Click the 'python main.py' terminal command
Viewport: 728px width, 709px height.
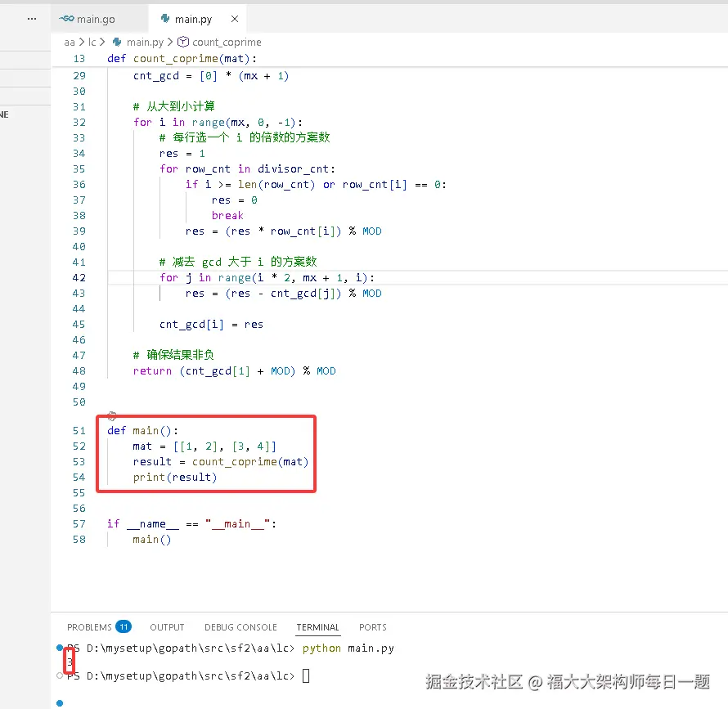coord(348,648)
